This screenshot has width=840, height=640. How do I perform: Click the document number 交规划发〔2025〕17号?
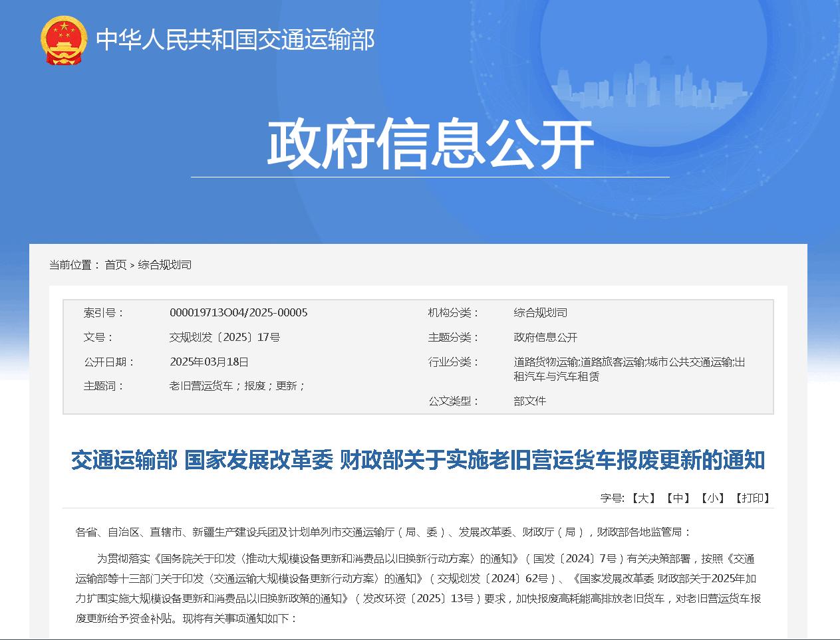click(224, 337)
